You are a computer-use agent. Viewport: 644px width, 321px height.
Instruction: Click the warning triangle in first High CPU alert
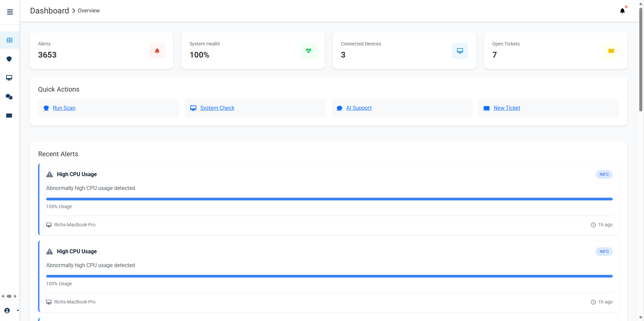pyautogui.click(x=50, y=174)
